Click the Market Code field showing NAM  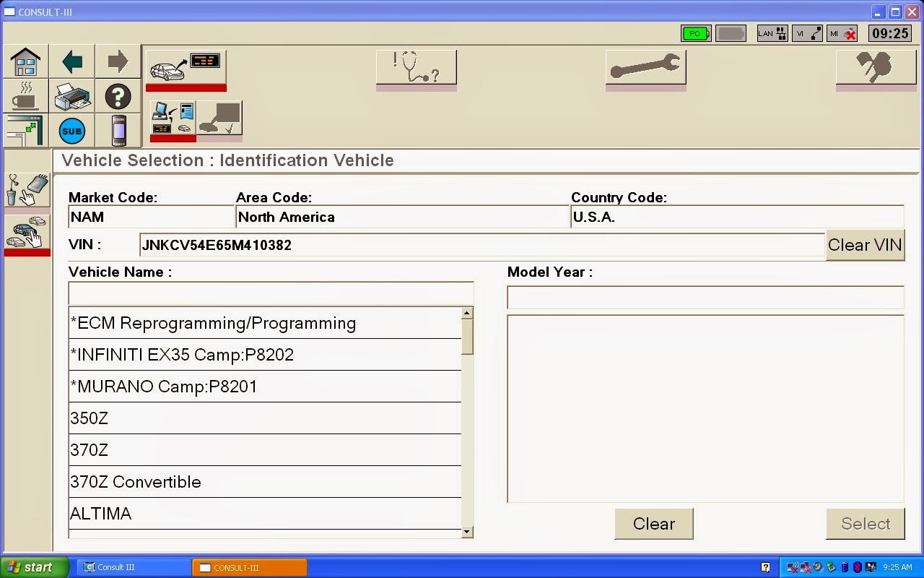pos(151,217)
